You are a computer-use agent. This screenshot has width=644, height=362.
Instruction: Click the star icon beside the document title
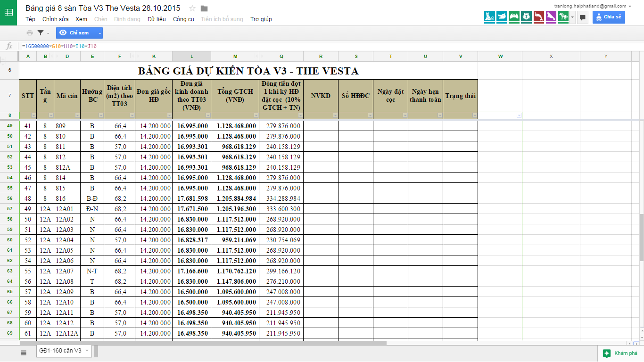click(192, 8)
